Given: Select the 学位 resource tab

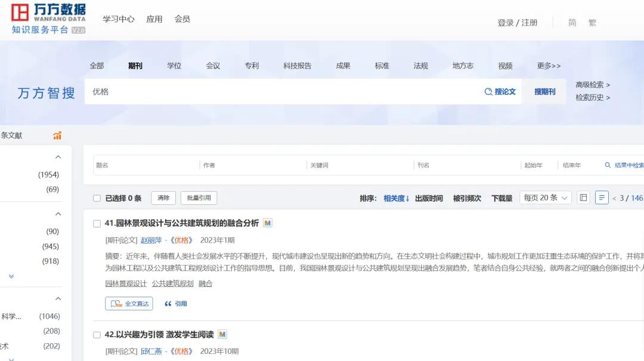Looking at the screenshot, I should point(174,66).
